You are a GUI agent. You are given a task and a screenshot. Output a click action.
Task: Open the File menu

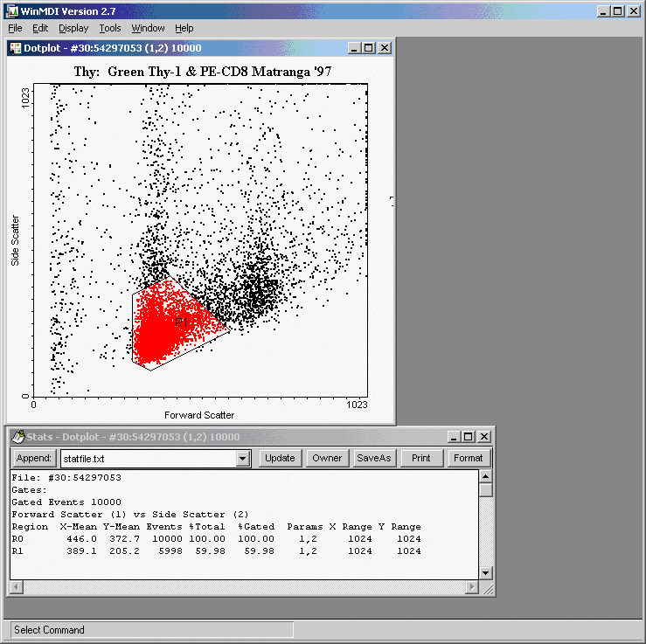coord(15,28)
